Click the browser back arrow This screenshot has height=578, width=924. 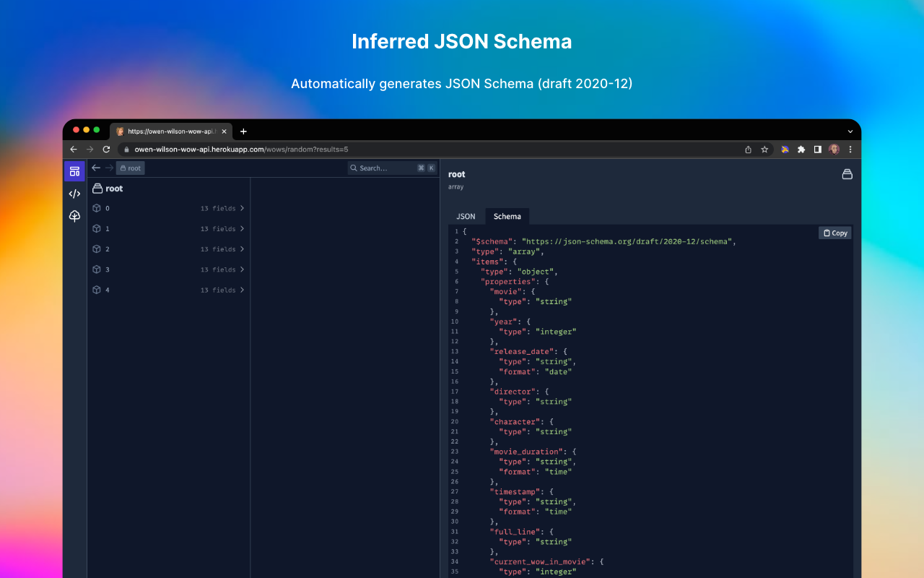(x=73, y=149)
